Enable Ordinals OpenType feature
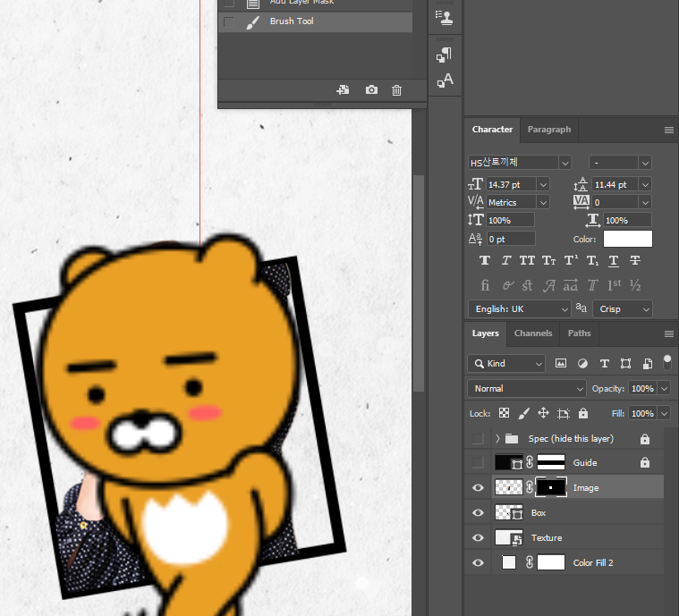679x616 pixels. pyautogui.click(x=614, y=284)
